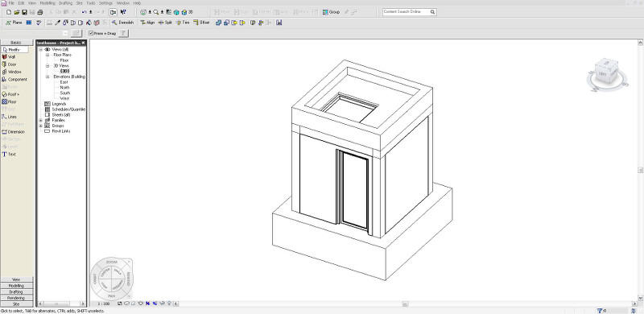Open the Rendering design bar tab
644x314 pixels.
tap(16, 298)
